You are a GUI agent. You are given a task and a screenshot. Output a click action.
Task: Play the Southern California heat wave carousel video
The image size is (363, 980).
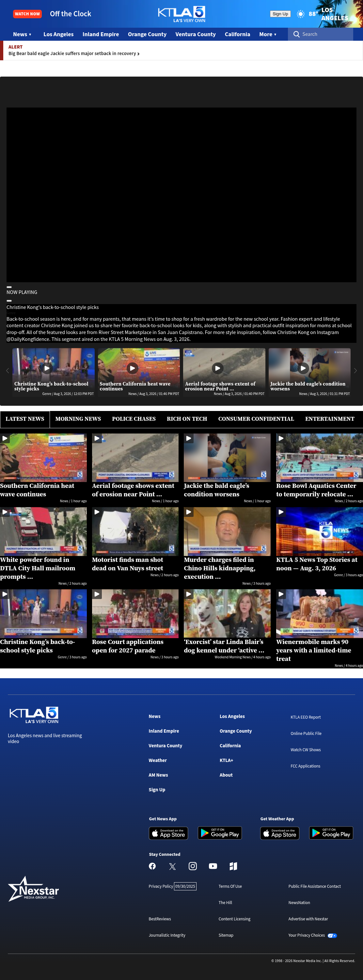pyautogui.click(x=132, y=368)
